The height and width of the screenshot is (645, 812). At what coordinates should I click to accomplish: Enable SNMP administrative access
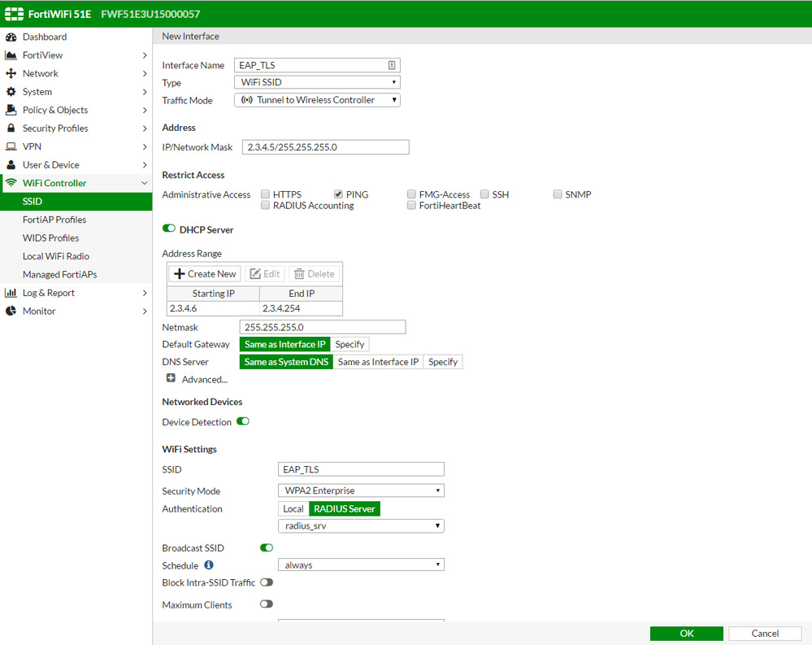[558, 194]
